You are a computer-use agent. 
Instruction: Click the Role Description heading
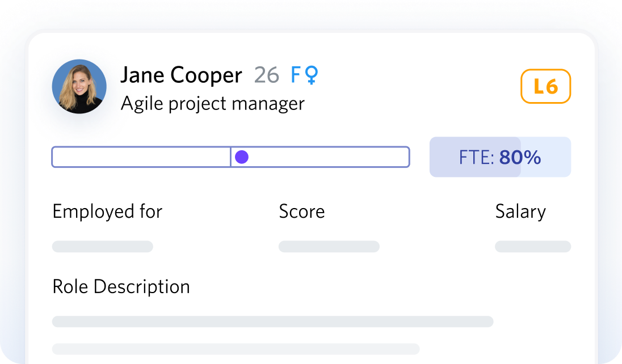point(121,287)
